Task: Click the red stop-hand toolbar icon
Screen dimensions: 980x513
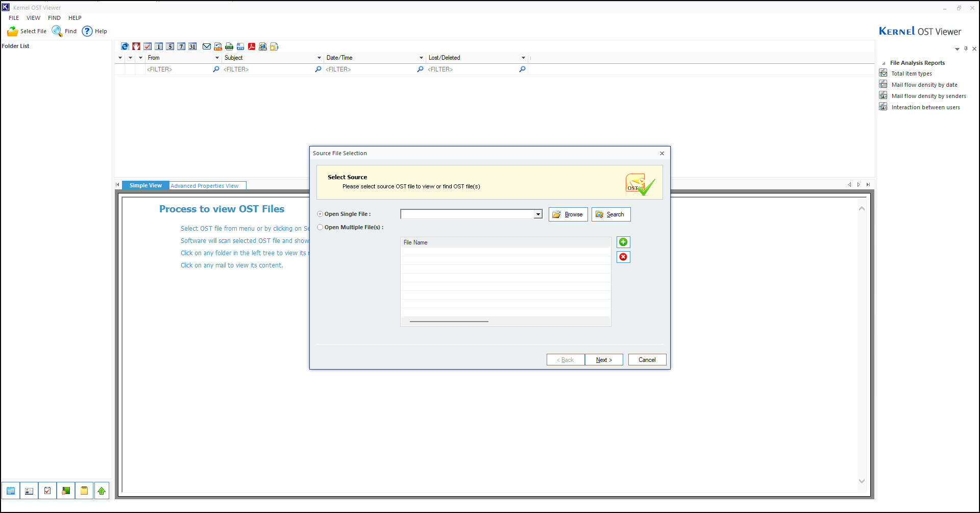Action: [136, 46]
